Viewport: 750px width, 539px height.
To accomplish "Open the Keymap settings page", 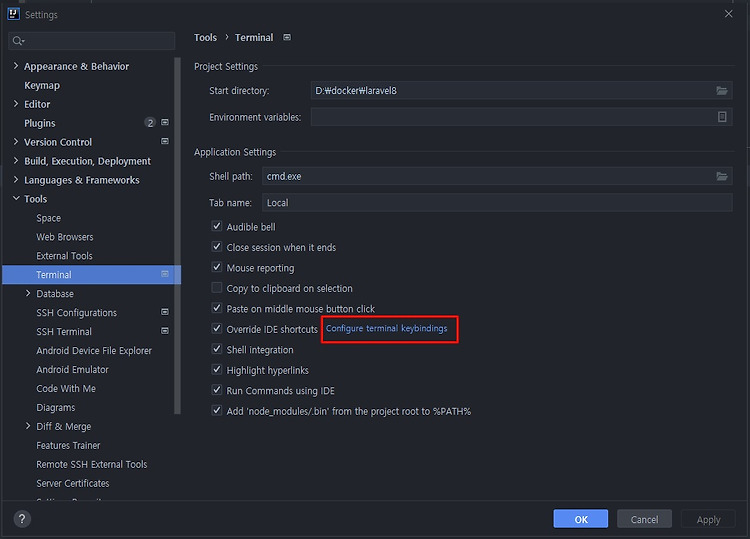I will click(x=42, y=85).
